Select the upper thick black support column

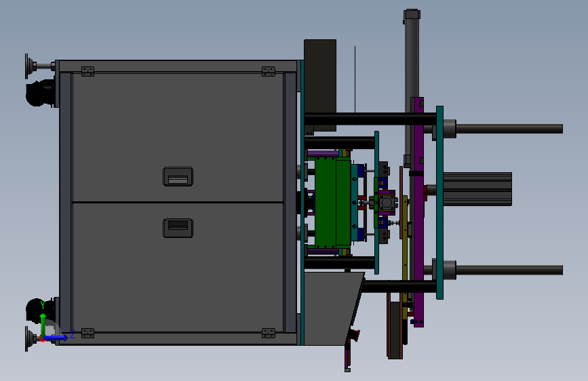click(x=370, y=119)
